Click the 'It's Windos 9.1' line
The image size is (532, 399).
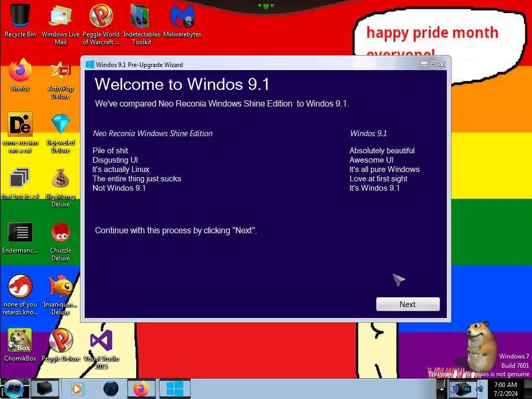375,188
